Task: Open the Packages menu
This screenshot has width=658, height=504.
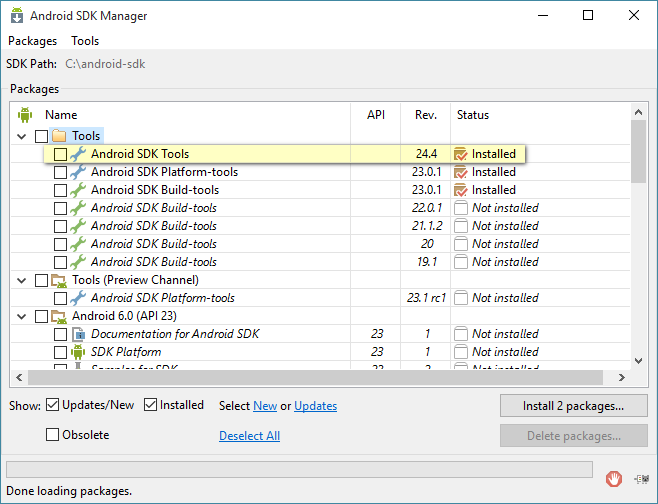Action: [x=33, y=41]
